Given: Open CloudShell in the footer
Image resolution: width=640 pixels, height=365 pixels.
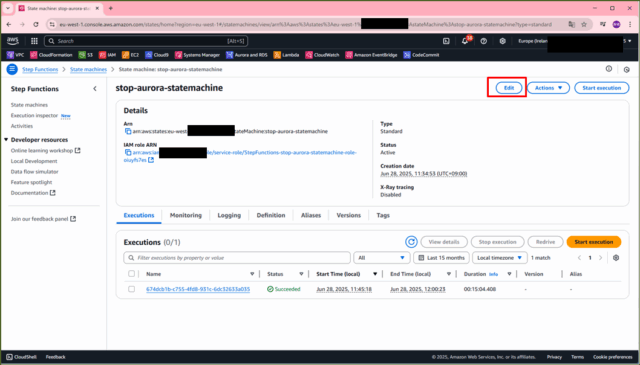Looking at the screenshot, I should (x=21, y=357).
